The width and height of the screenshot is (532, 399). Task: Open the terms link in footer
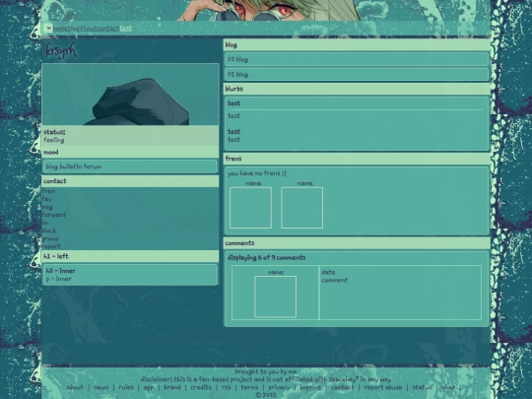pos(249,387)
